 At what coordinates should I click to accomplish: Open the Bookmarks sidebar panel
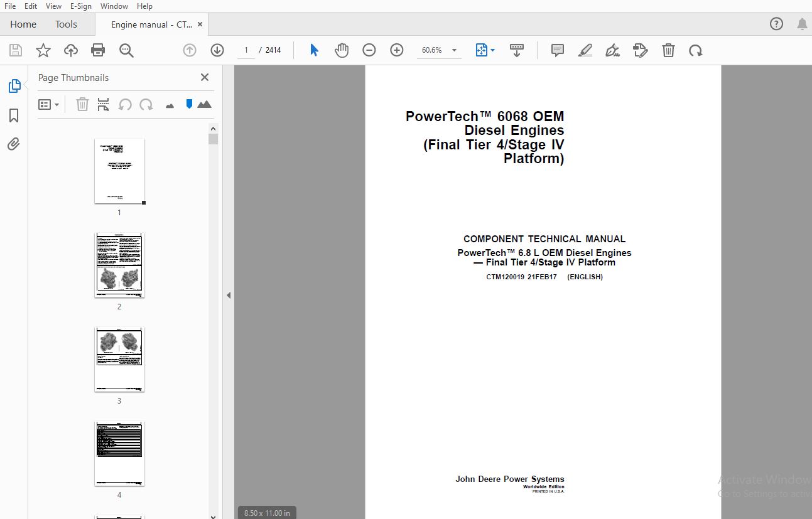click(14, 115)
